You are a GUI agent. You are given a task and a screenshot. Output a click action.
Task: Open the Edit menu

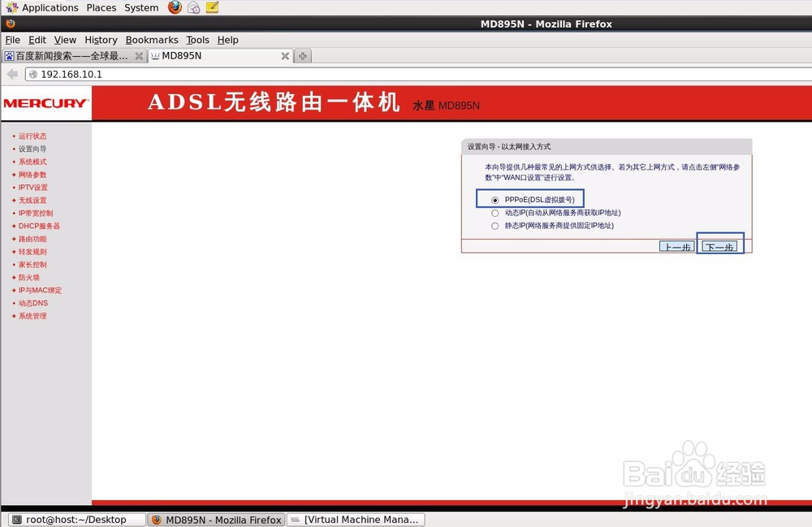[37, 40]
